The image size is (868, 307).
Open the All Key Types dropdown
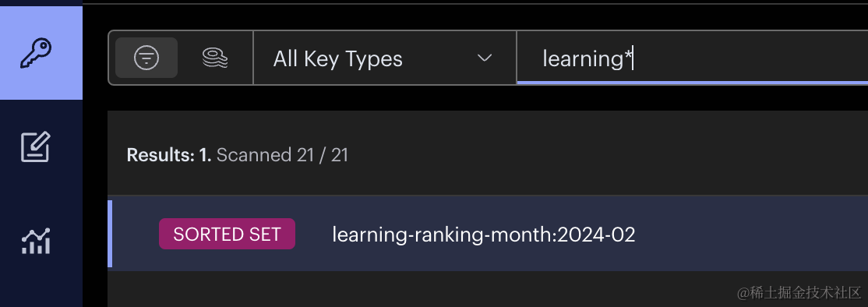coord(385,58)
